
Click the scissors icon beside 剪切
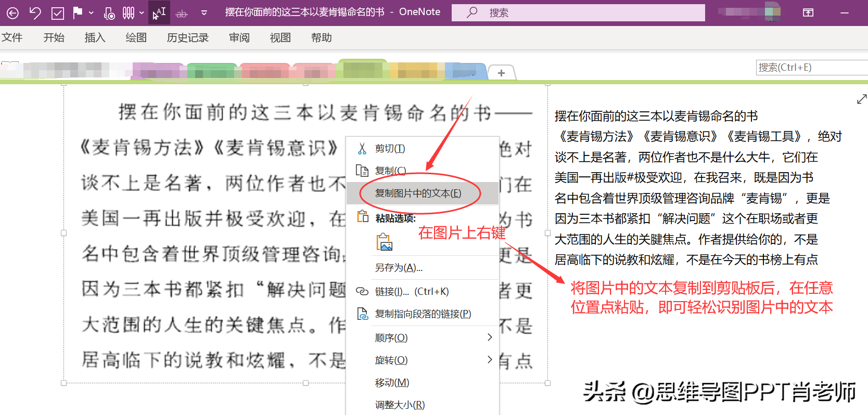(x=362, y=149)
